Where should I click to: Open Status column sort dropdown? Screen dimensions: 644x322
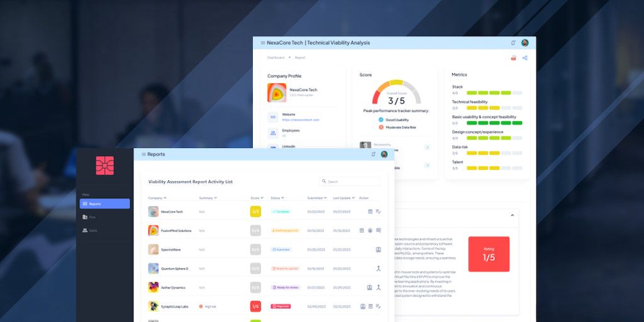point(282,198)
